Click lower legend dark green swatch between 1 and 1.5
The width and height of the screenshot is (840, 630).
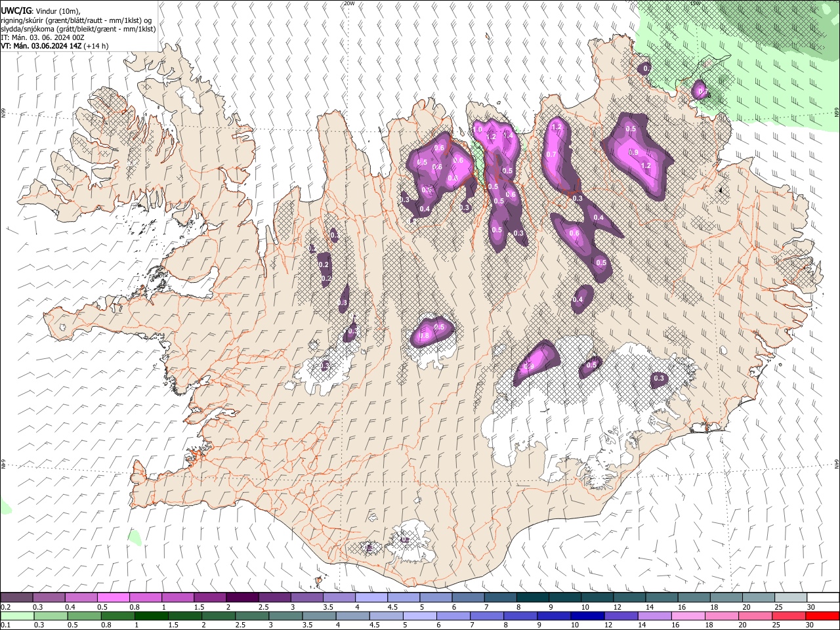coord(150,616)
